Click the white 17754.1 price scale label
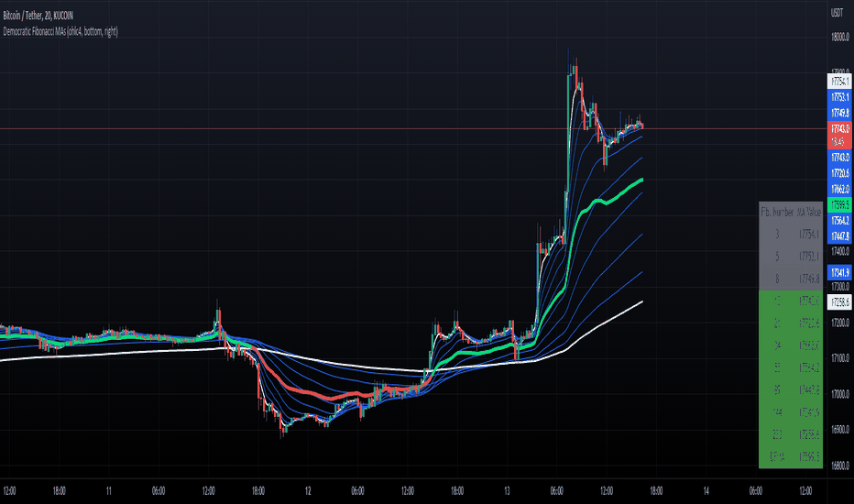Screen dimensions: 854x504 pyautogui.click(x=839, y=82)
